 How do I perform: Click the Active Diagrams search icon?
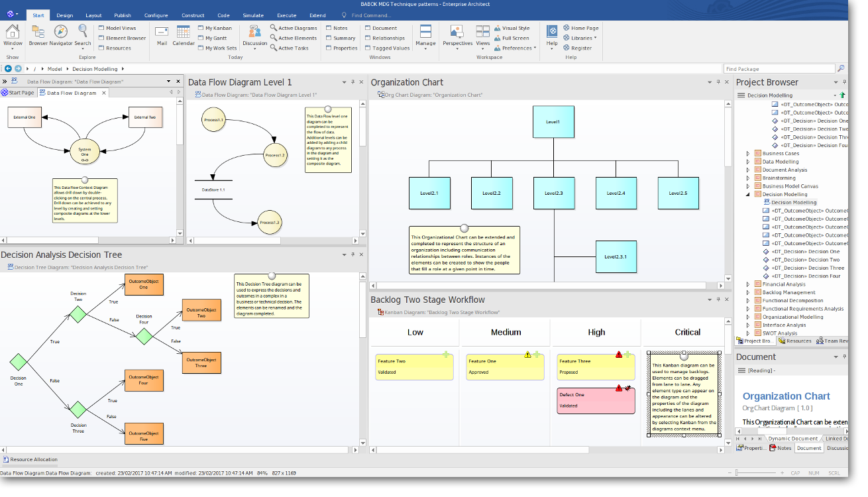[273, 28]
